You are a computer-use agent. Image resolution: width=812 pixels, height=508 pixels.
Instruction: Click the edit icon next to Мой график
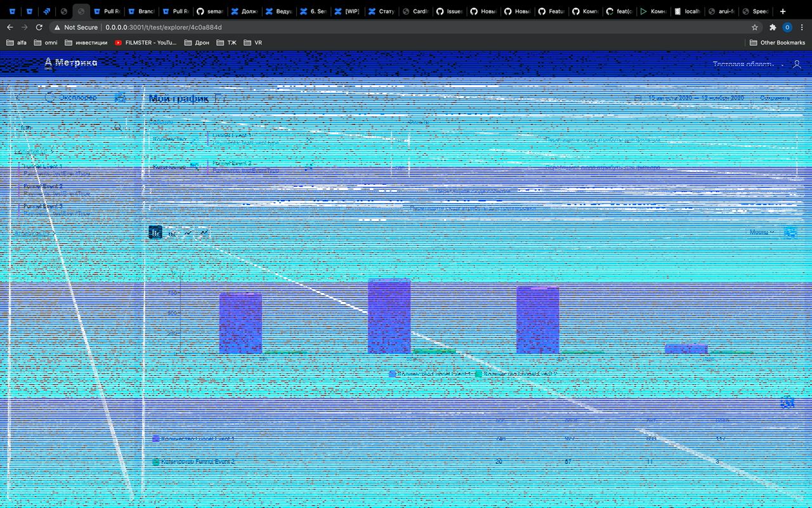click(219, 98)
